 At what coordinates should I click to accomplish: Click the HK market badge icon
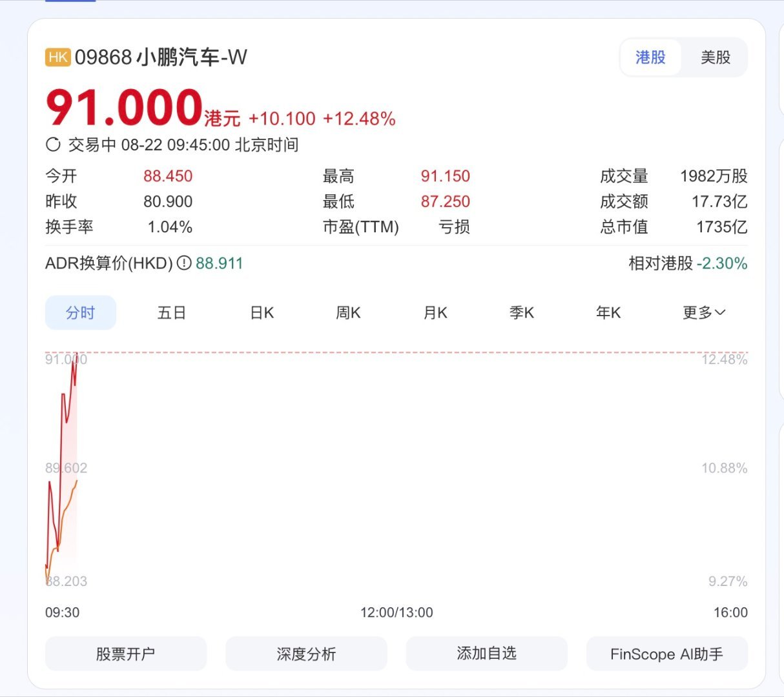pos(57,57)
